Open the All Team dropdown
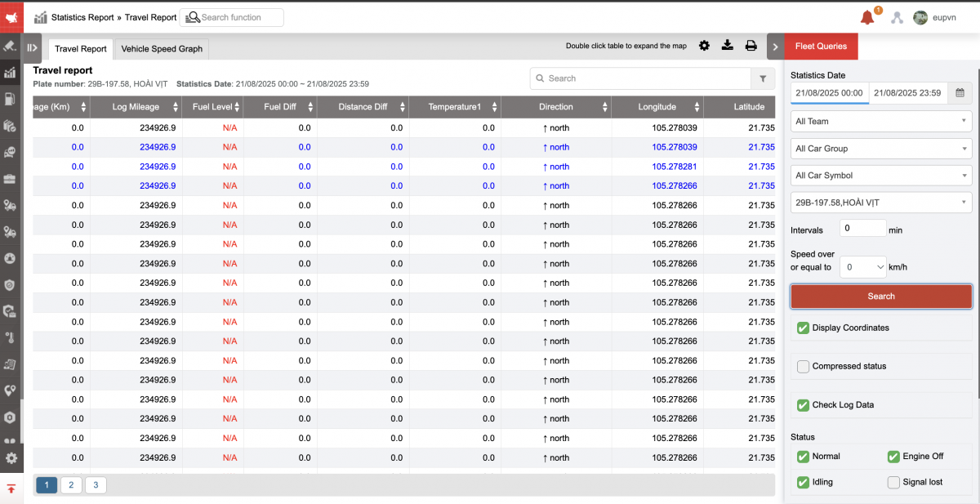 [x=881, y=122]
